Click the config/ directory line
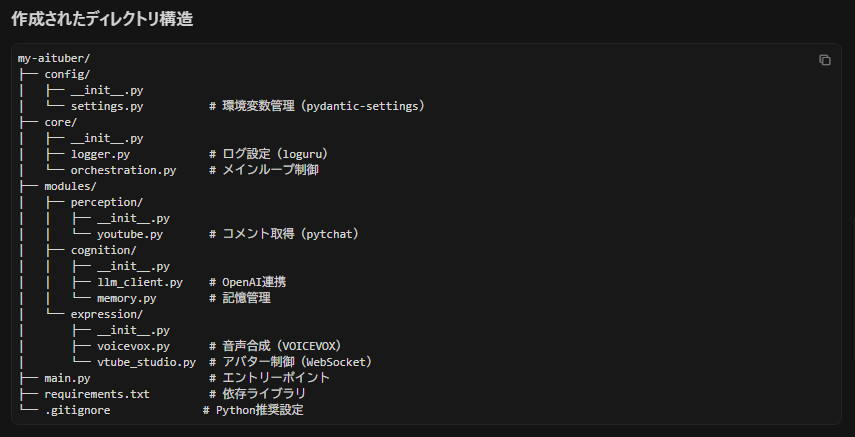855x437 pixels. pos(67,74)
